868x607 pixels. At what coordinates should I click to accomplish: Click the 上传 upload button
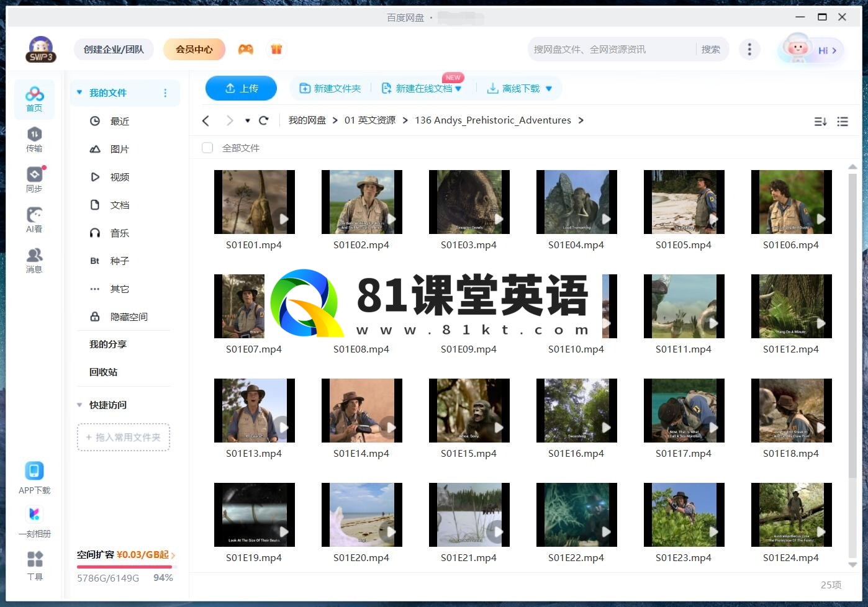241,88
